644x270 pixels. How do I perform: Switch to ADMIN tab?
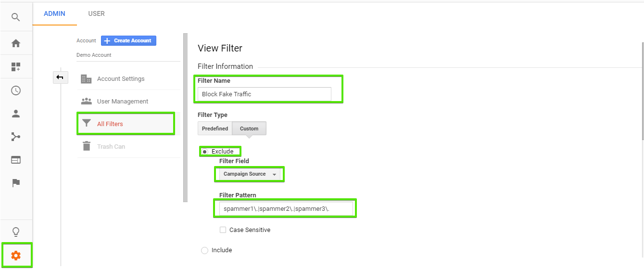point(54,13)
